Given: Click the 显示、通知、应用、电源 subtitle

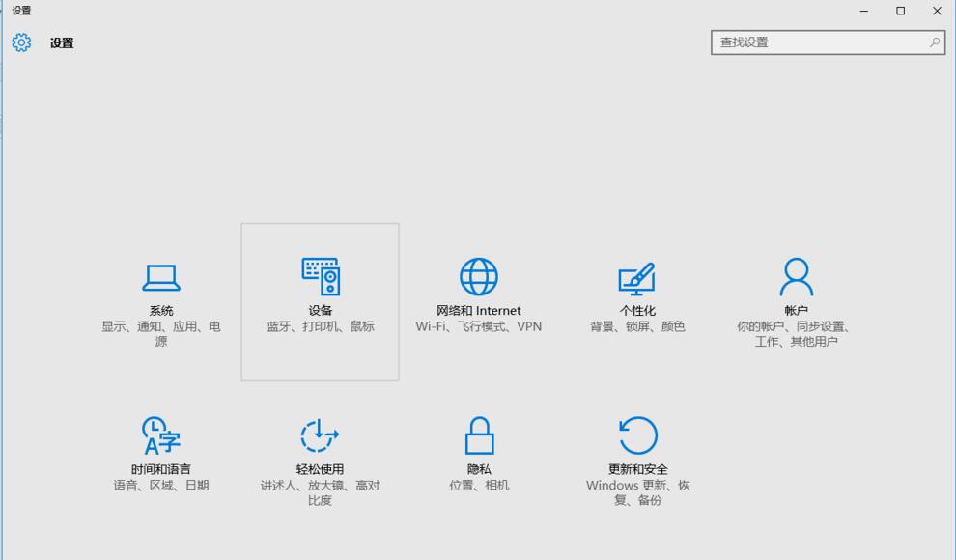Looking at the screenshot, I should (x=159, y=334).
